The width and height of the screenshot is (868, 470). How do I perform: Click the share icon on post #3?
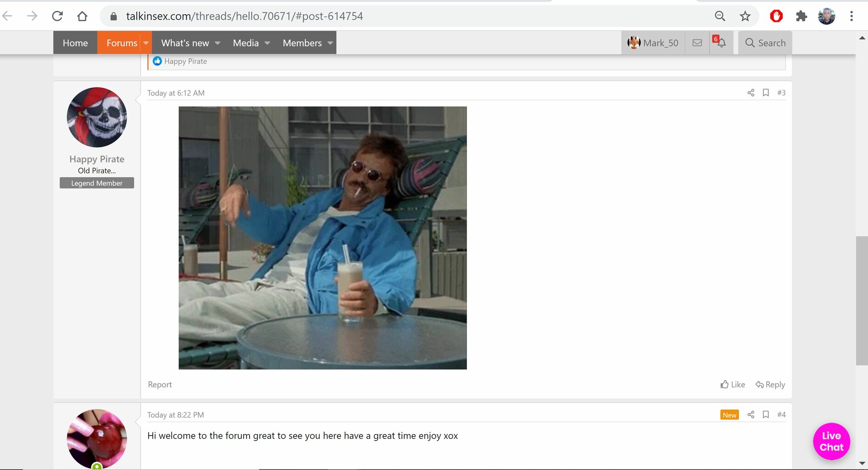coord(751,93)
